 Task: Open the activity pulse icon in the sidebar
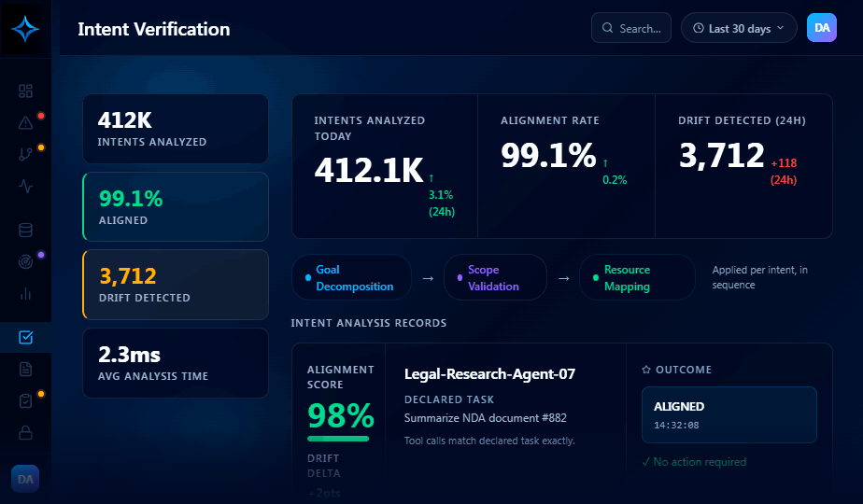click(x=25, y=187)
